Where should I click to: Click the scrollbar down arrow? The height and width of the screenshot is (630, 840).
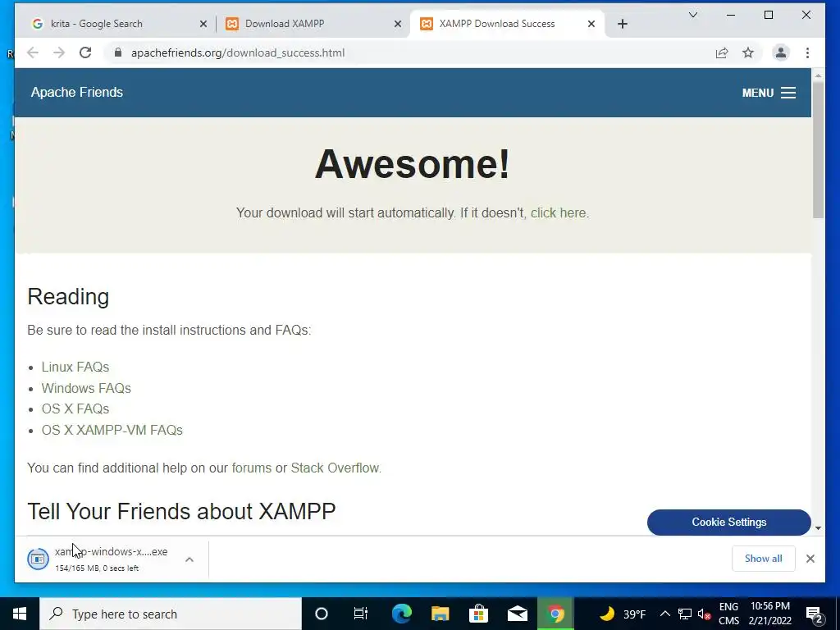click(818, 528)
